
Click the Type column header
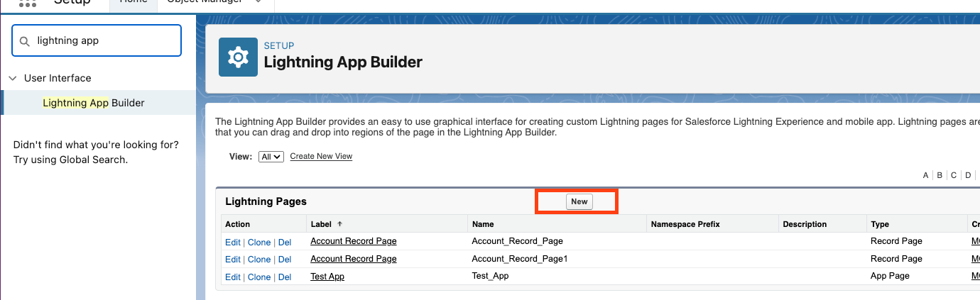[880, 224]
